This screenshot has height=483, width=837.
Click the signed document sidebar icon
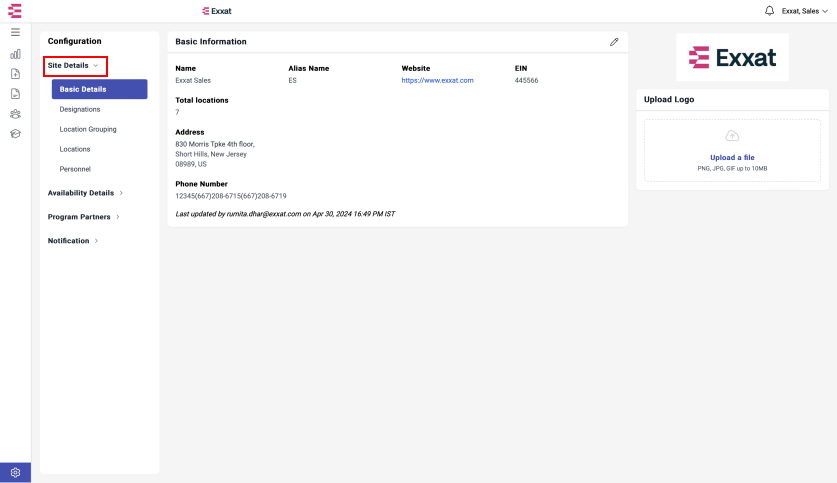(x=15, y=94)
